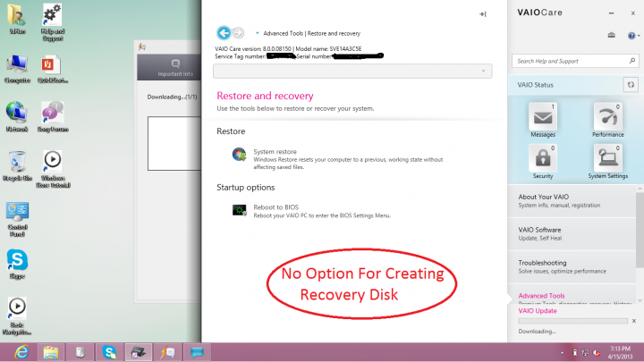Screen dimensions: 644x362
Task: Click the volume icon in the system tray
Action: [597, 353]
